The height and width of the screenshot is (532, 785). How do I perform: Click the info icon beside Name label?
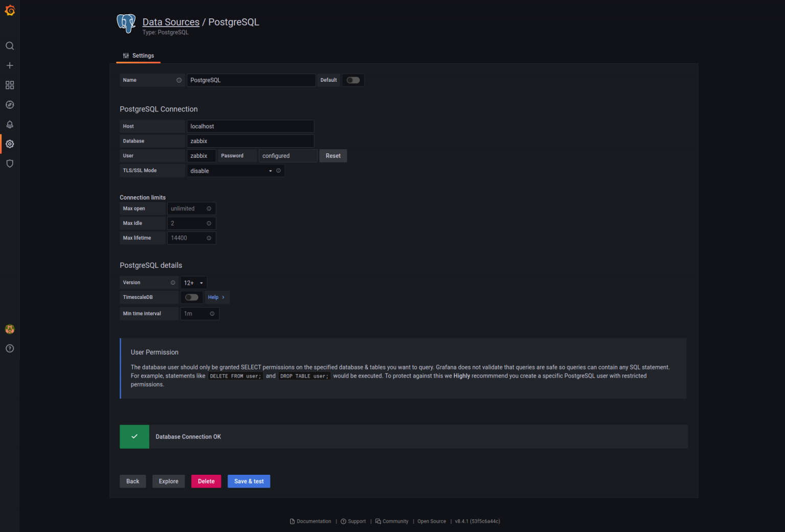[179, 80]
